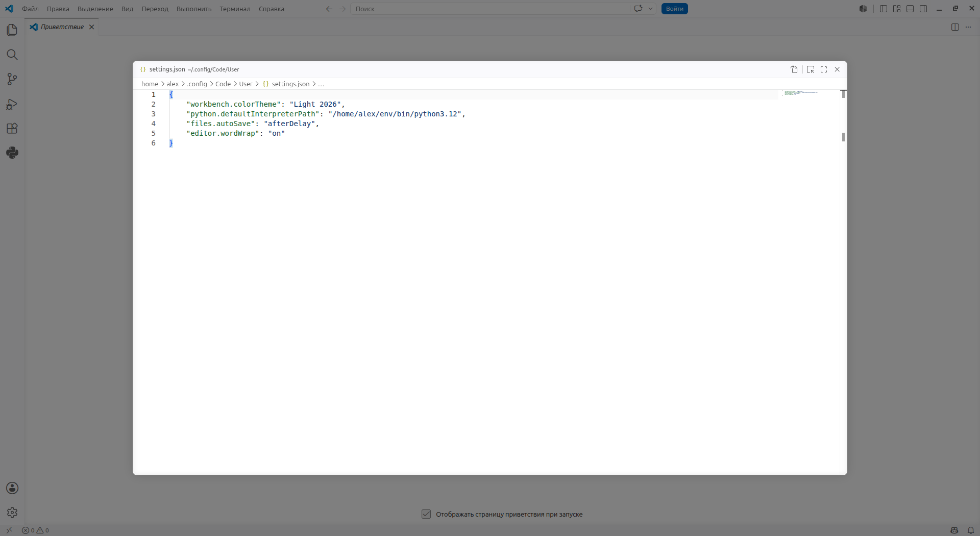
Task: Open the agent sessions icon in title bar
Action: (863, 9)
